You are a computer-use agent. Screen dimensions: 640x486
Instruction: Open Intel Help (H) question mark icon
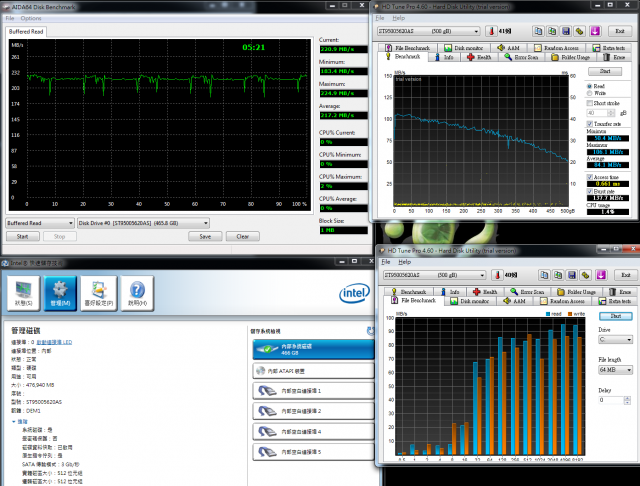pos(137,293)
